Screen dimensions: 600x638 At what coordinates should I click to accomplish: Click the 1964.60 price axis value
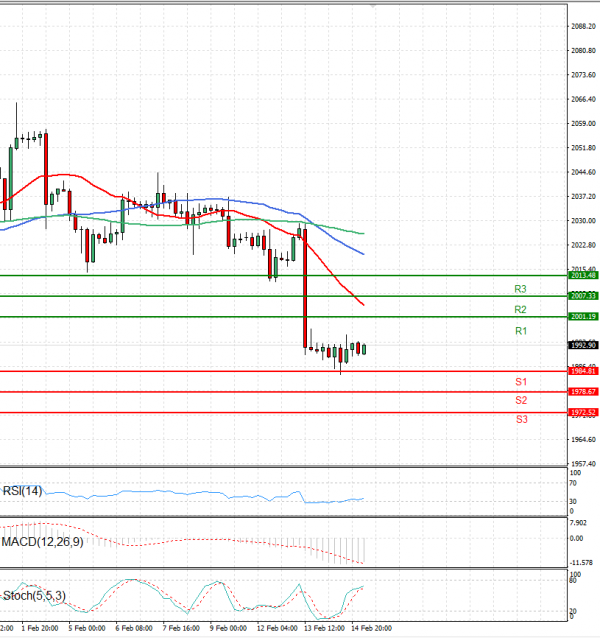pos(583,439)
